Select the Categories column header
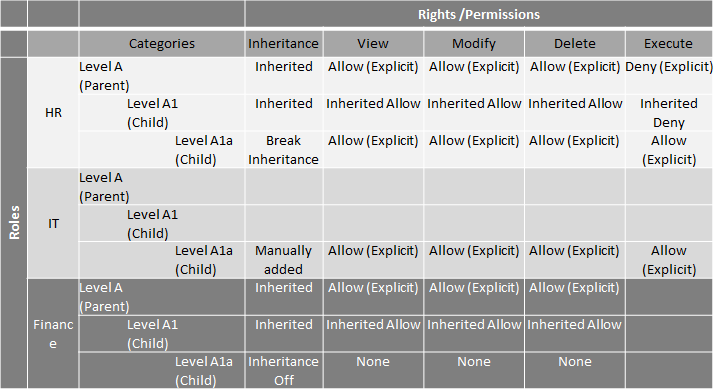Screen dimensions: 713x389 click(162, 44)
